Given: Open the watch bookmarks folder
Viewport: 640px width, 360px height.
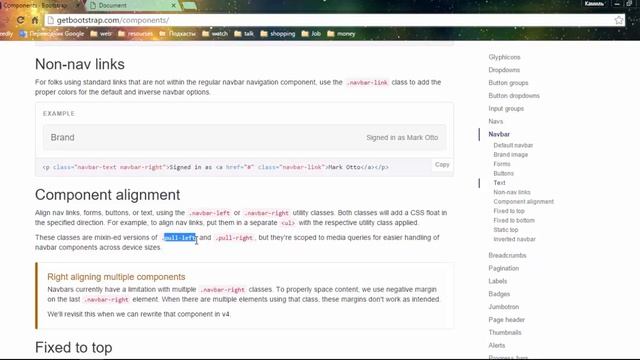Looking at the screenshot, I should 215,34.
